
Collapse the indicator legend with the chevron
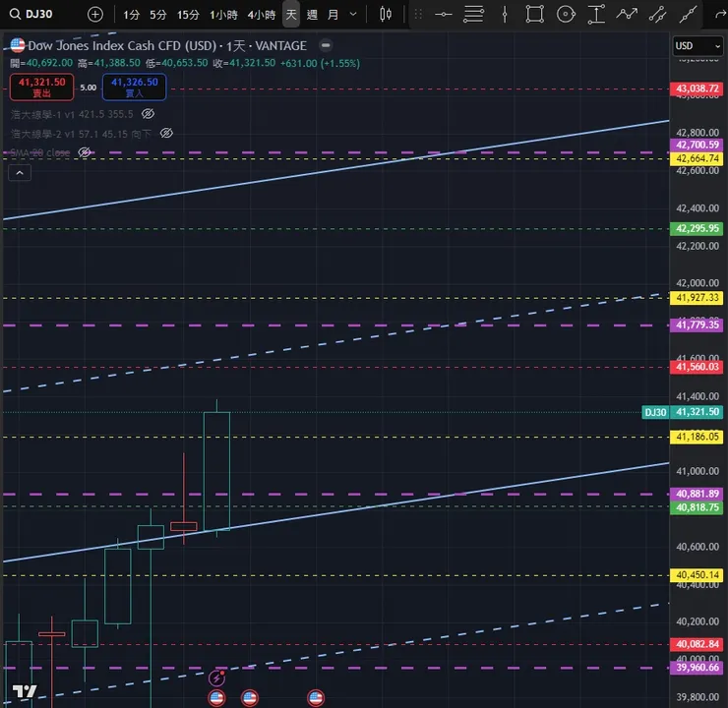[20, 173]
